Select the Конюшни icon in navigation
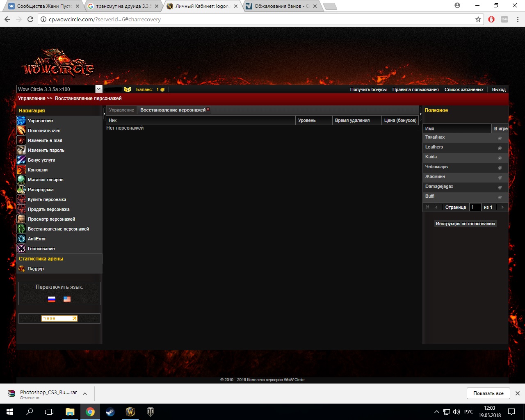The image size is (525, 420). click(21, 170)
